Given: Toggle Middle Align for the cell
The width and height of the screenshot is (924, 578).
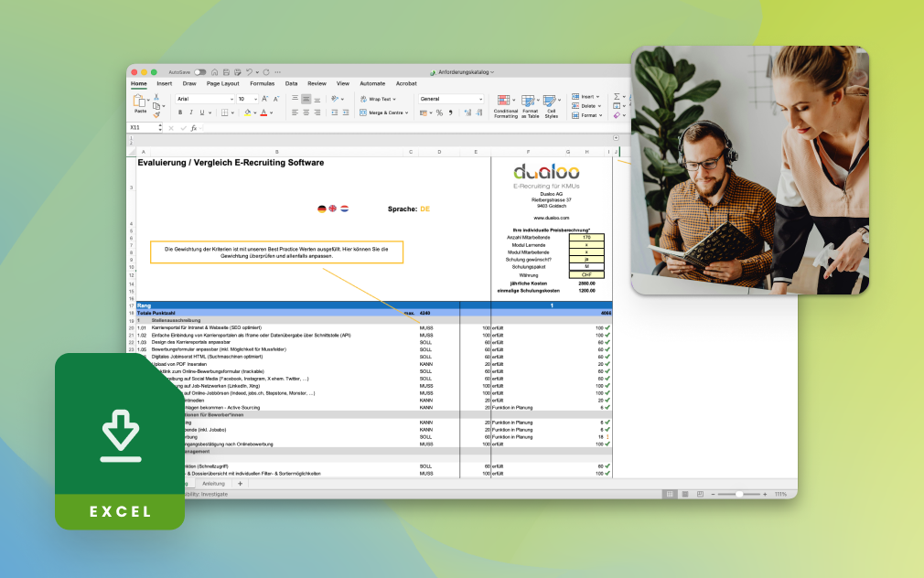Looking at the screenshot, I should [306, 99].
